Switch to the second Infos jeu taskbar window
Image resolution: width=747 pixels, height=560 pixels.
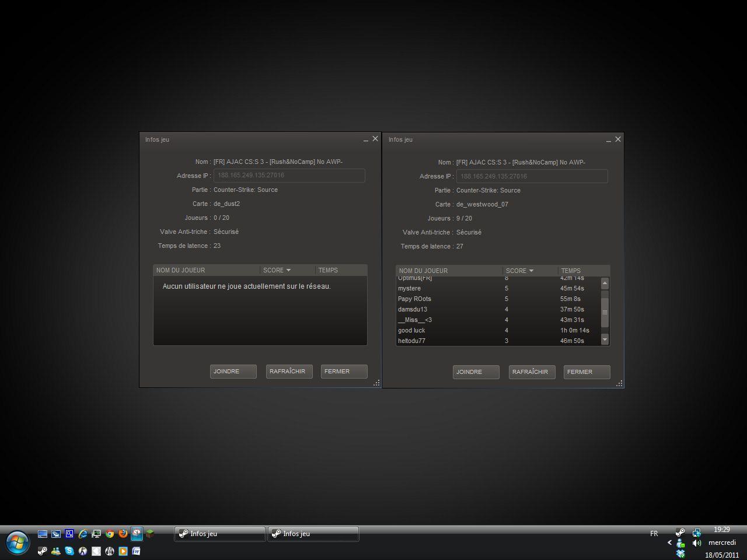(x=313, y=534)
